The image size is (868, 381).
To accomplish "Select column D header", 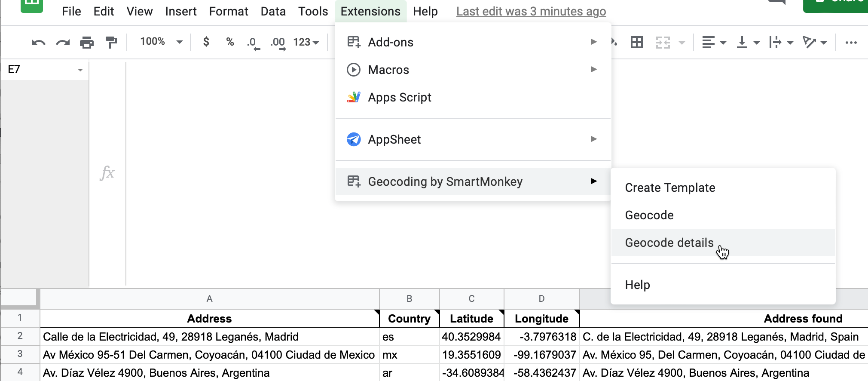I will pos(542,299).
